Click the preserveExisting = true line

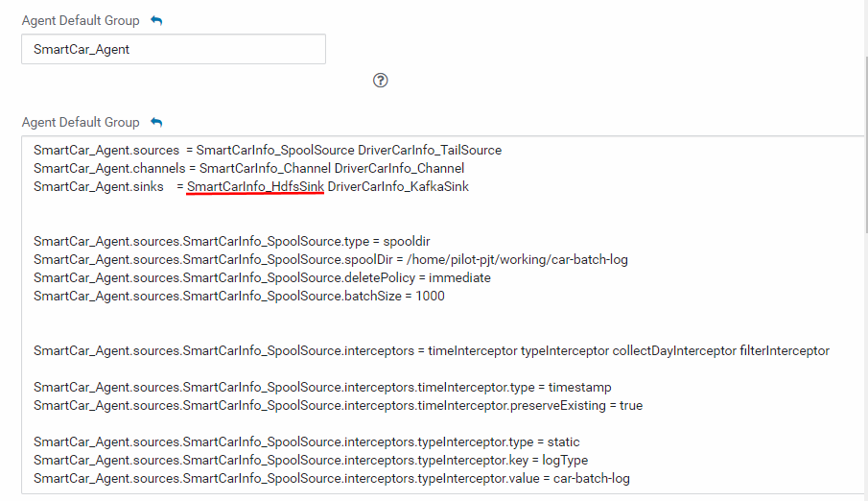pyautogui.click(x=338, y=406)
